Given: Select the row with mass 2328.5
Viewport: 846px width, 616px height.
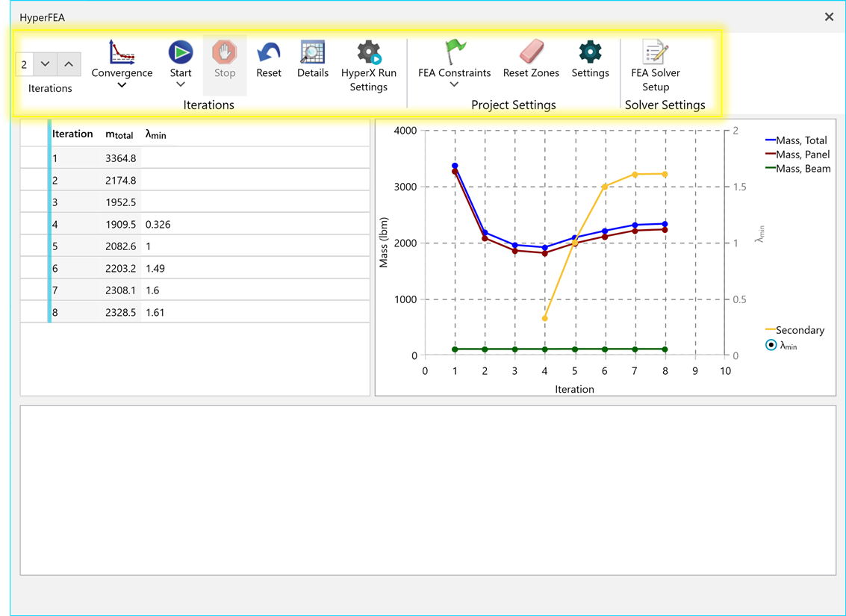Looking at the screenshot, I should [x=195, y=312].
